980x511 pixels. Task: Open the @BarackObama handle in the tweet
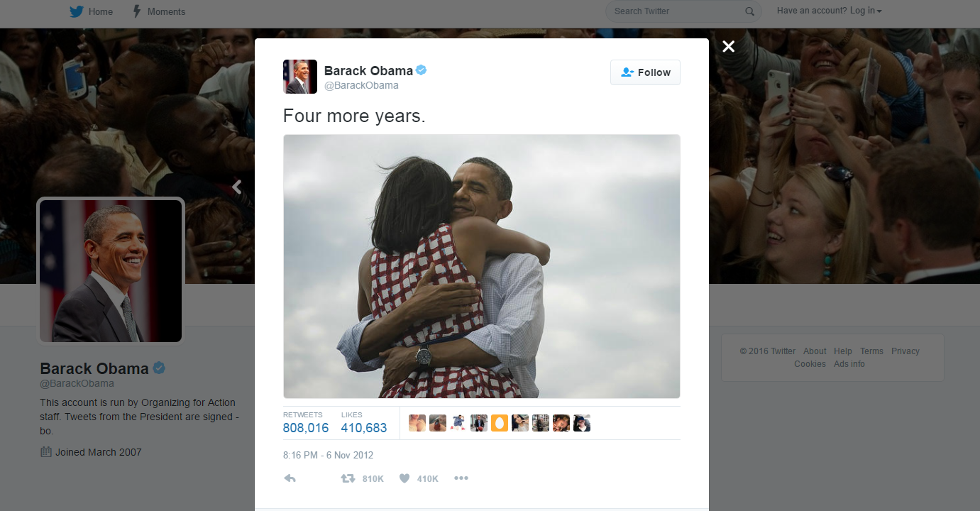click(361, 85)
